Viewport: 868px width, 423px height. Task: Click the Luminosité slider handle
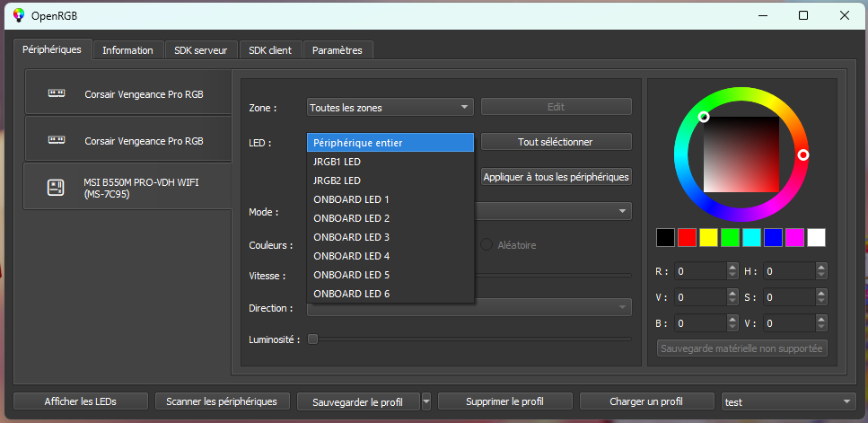point(312,339)
